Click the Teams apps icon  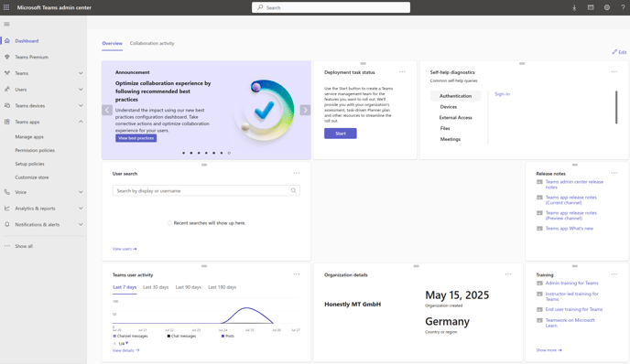[x=6, y=122]
